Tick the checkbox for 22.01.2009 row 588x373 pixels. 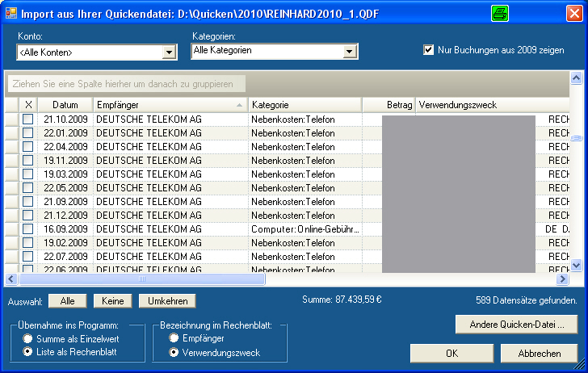tap(28, 132)
